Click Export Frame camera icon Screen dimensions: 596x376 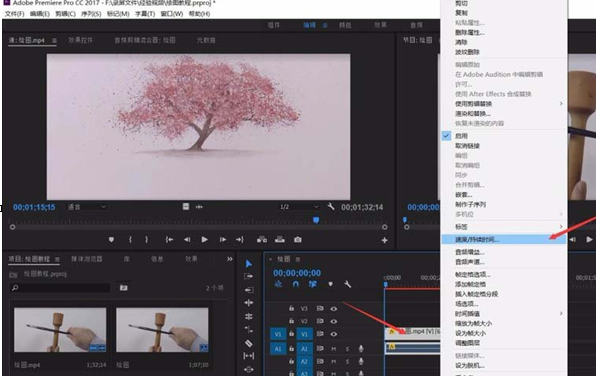[298, 240]
